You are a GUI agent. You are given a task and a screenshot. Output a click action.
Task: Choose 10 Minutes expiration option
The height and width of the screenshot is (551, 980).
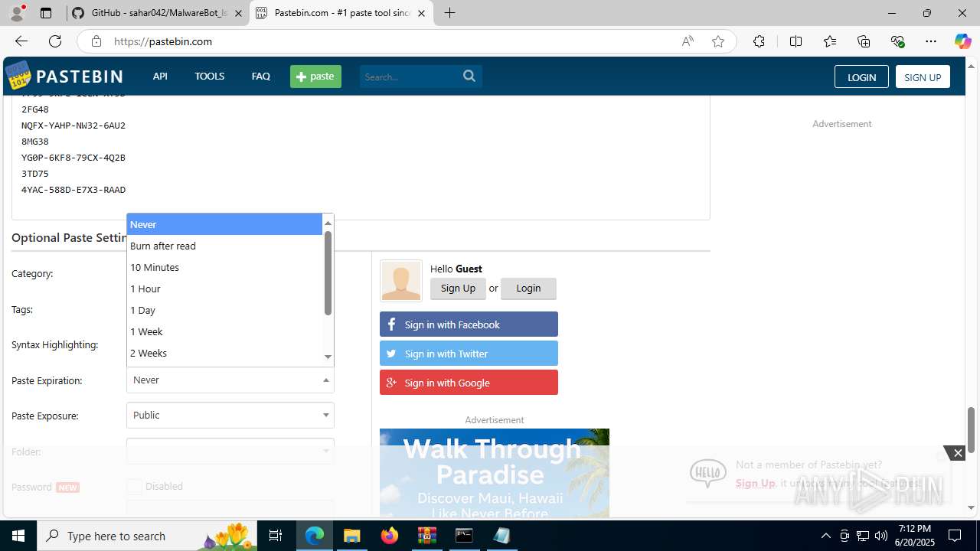(x=224, y=267)
